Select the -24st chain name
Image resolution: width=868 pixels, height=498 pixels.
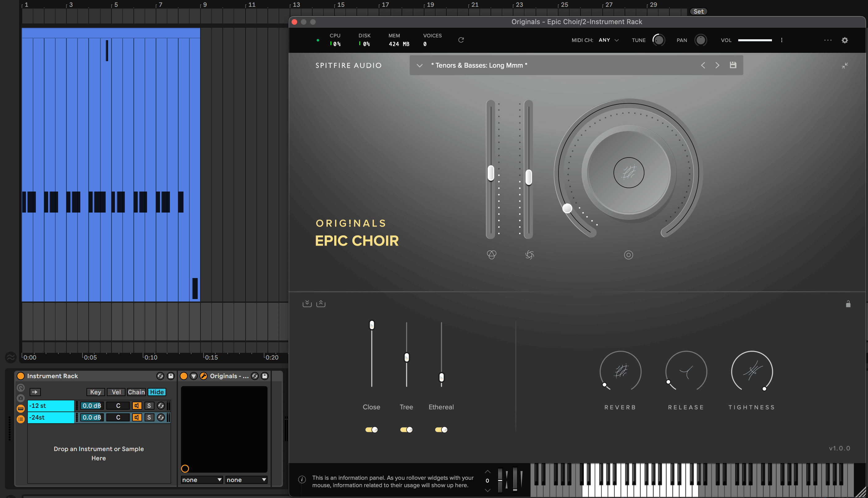click(x=51, y=417)
